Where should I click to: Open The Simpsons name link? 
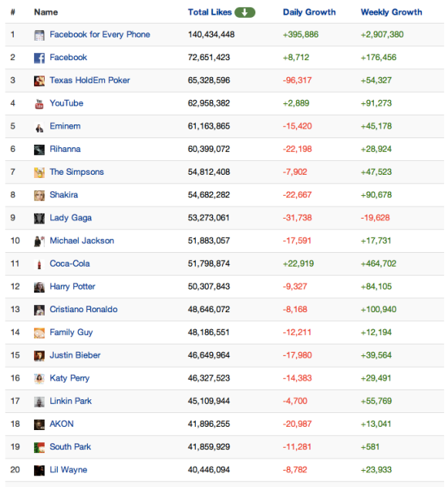pyautogui.click(x=76, y=172)
